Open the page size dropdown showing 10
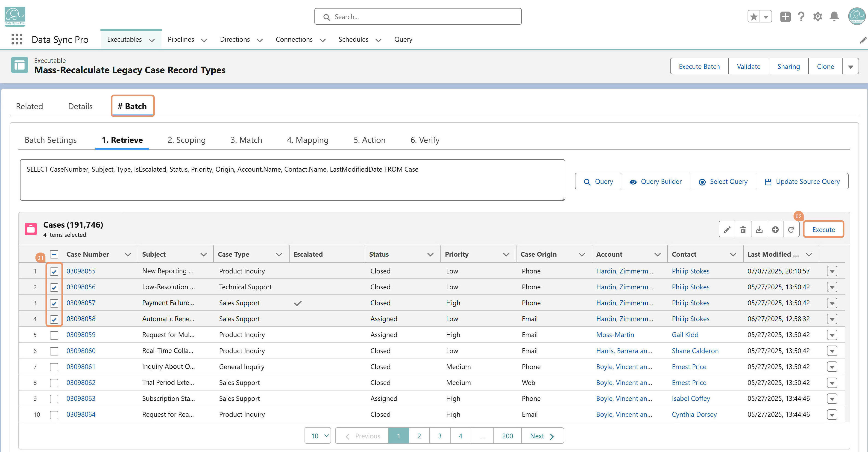This screenshot has width=868, height=452. tap(318, 436)
